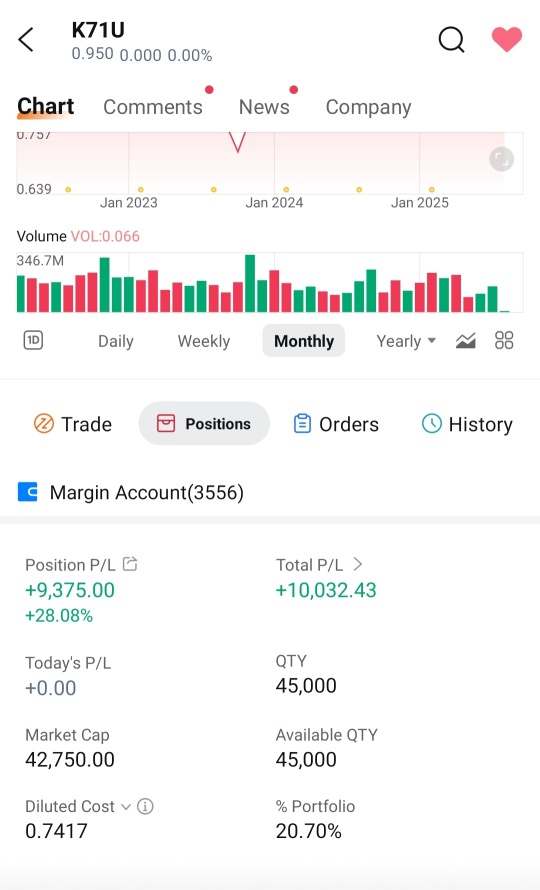Click the share icon beside Position P/L
The width and height of the screenshot is (540, 890).
(130, 564)
